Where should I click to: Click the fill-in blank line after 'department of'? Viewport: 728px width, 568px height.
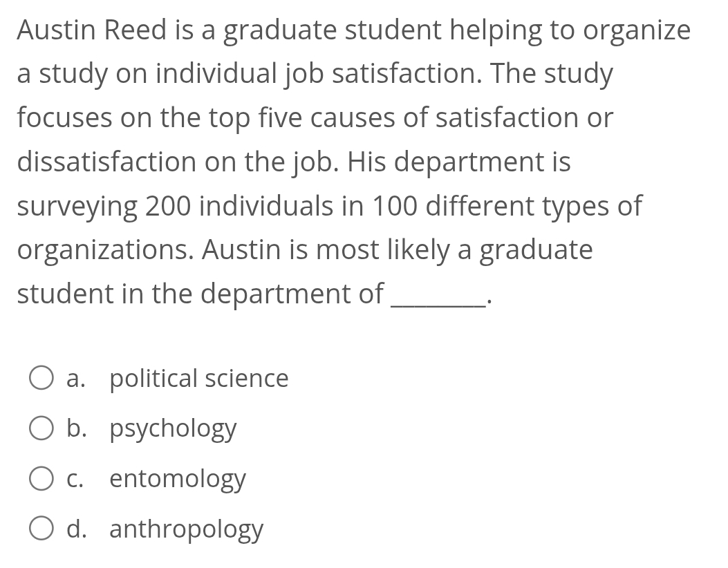pos(438,302)
